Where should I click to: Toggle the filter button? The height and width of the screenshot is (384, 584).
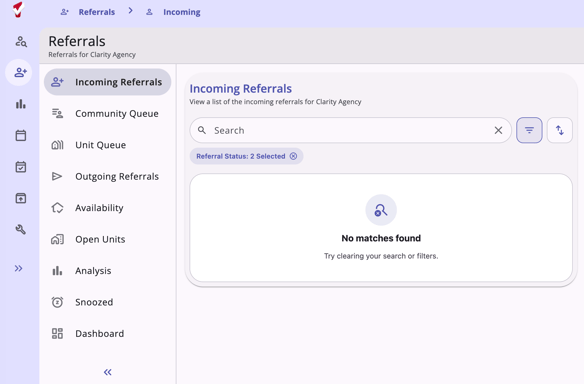point(529,130)
